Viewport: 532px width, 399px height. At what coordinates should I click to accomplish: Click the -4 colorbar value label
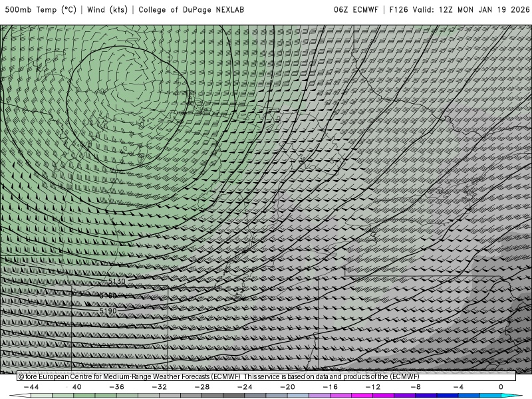(458, 387)
